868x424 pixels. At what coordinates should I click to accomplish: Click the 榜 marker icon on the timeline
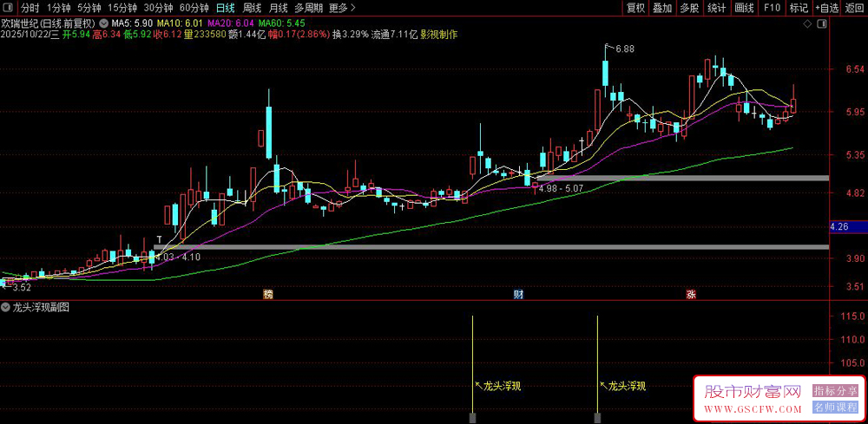[268, 294]
